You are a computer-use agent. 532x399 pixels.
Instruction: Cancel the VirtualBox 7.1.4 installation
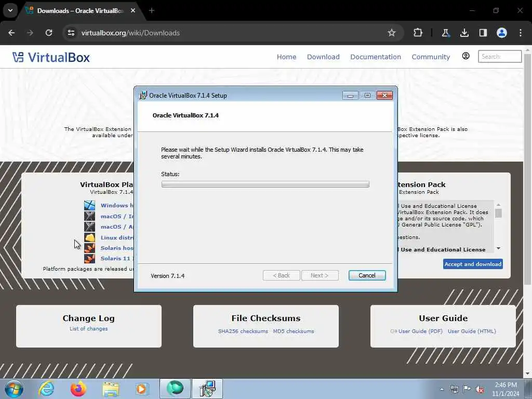tap(367, 275)
